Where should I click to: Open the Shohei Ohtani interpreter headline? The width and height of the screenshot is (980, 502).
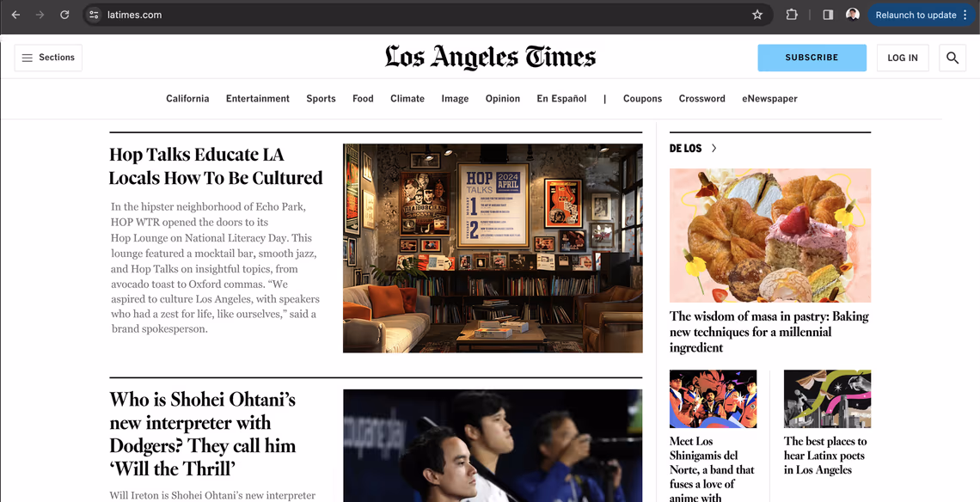point(203,433)
